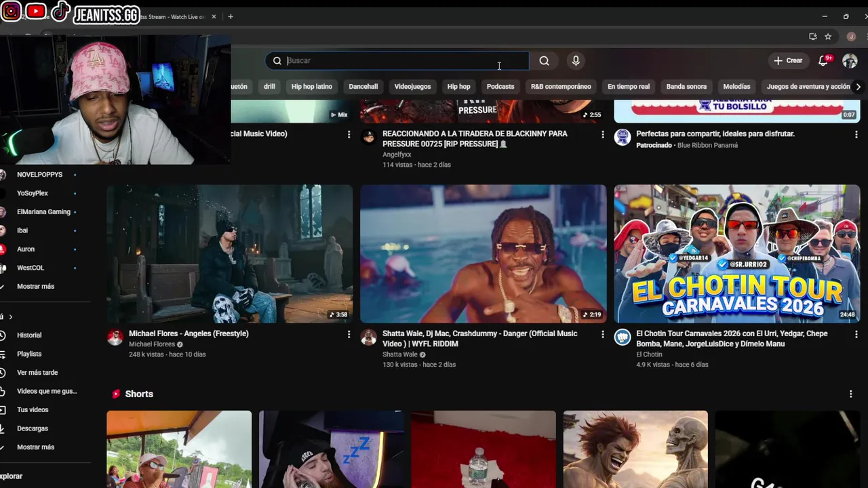The height and width of the screenshot is (488, 868).
Task: Open options for Blackinny reaction video
Action: pos(603,135)
